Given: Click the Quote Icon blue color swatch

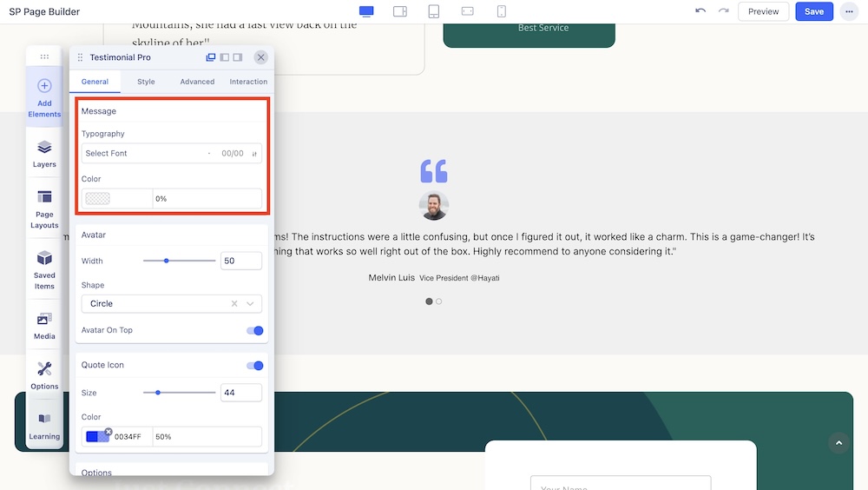Looking at the screenshot, I should click(97, 437).
